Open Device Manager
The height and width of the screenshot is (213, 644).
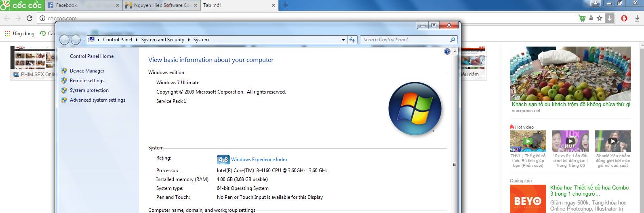coord(87,71)
